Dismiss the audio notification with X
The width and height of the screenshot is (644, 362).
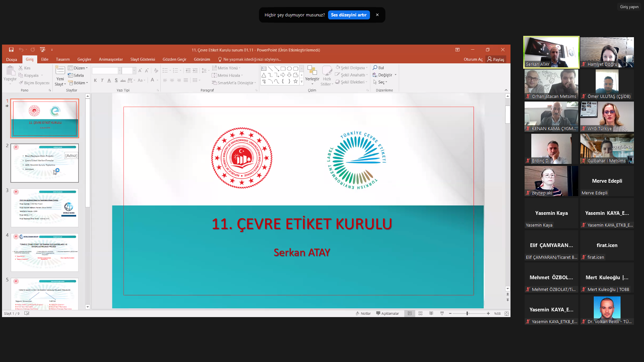pos(377,15)
